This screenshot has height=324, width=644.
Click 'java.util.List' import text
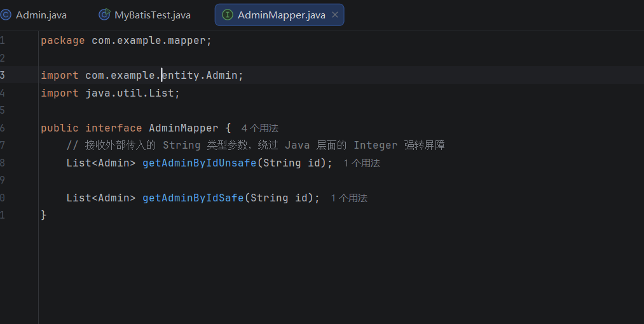coord(130,93)
